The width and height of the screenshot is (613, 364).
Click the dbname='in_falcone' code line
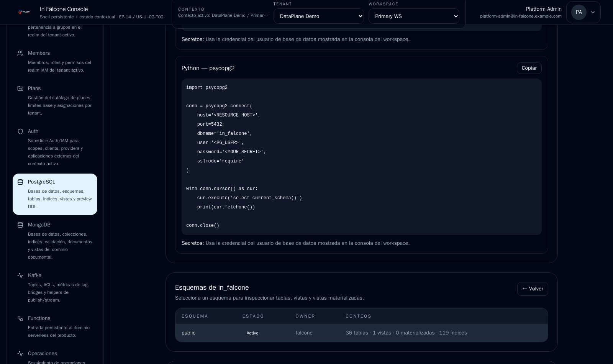click(x=225, y=134)
